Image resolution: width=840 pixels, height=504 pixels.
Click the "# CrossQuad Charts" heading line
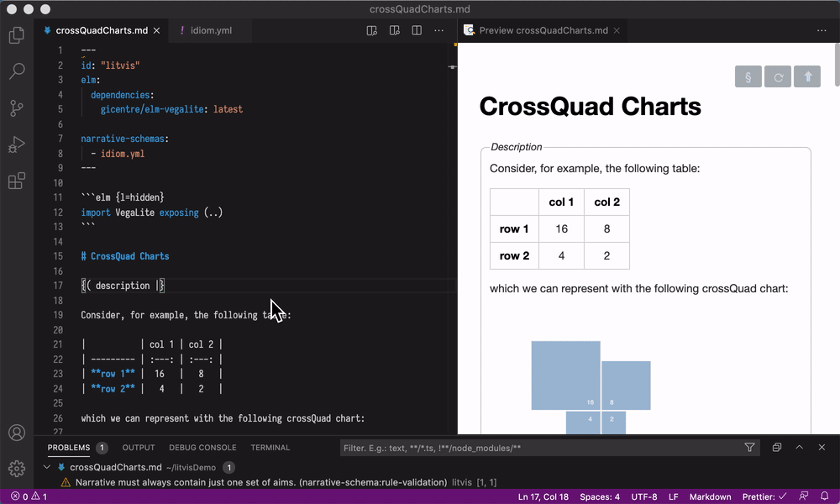125,256
